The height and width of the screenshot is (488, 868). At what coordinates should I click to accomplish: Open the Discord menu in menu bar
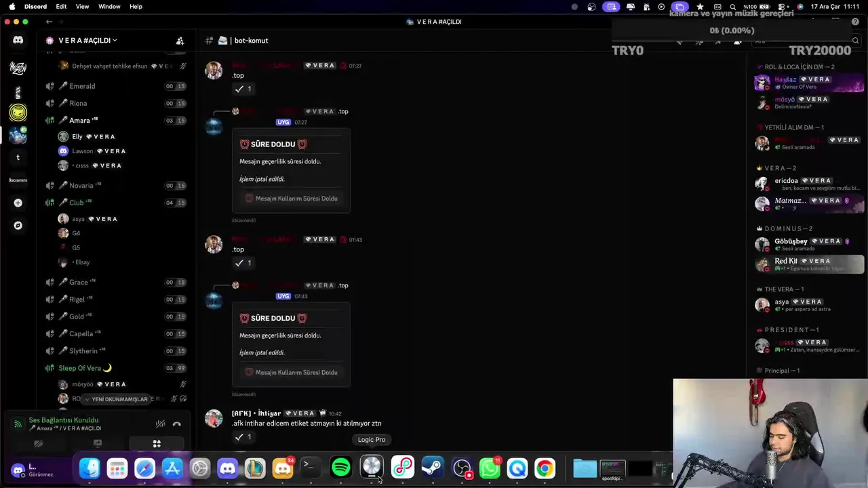pyautogui.click(x=35, y=7)
